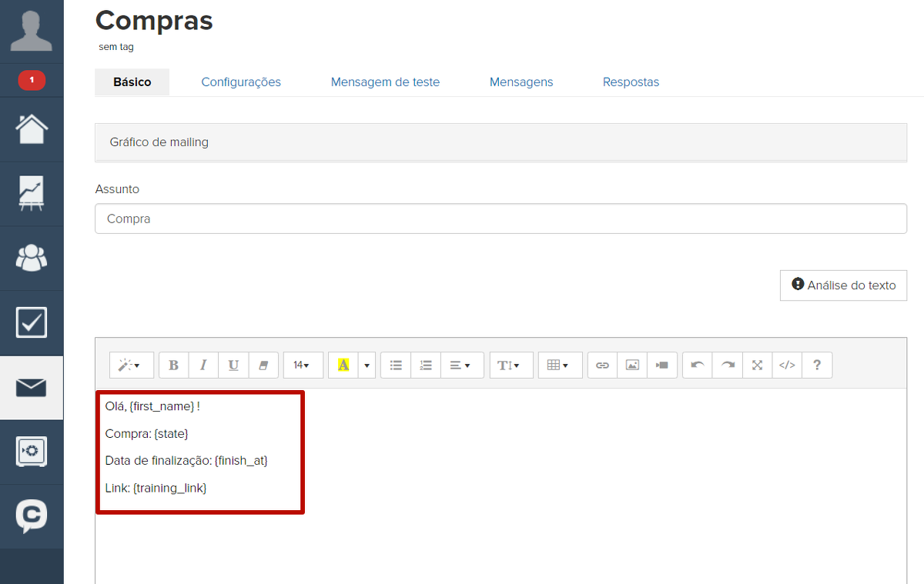Screen dimensions: 924x584
Task: Switch editor to code view
Action: 787,365
